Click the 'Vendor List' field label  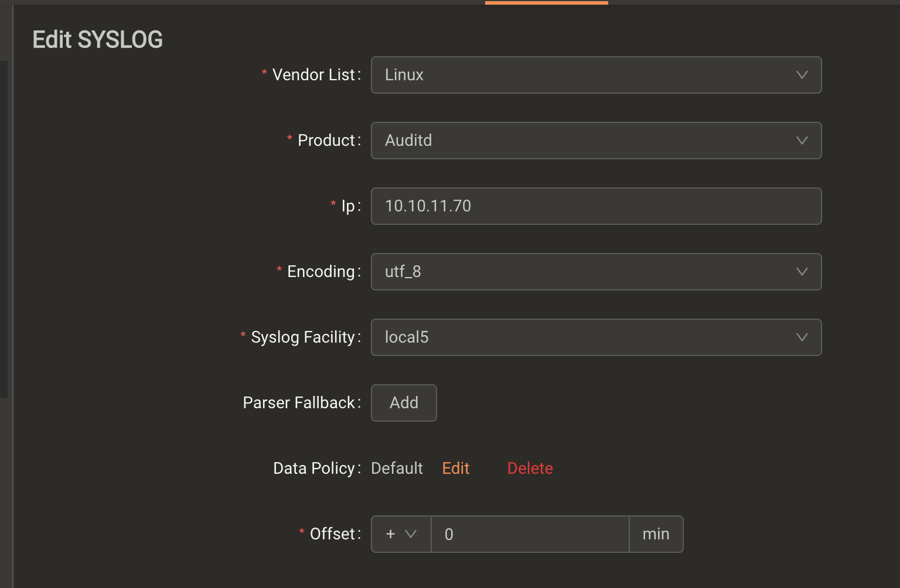pos(313,75)
